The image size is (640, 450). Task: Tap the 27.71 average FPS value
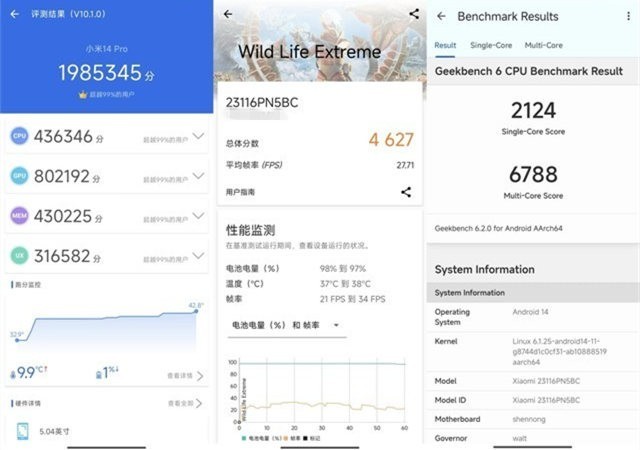[x=405, y=165]
